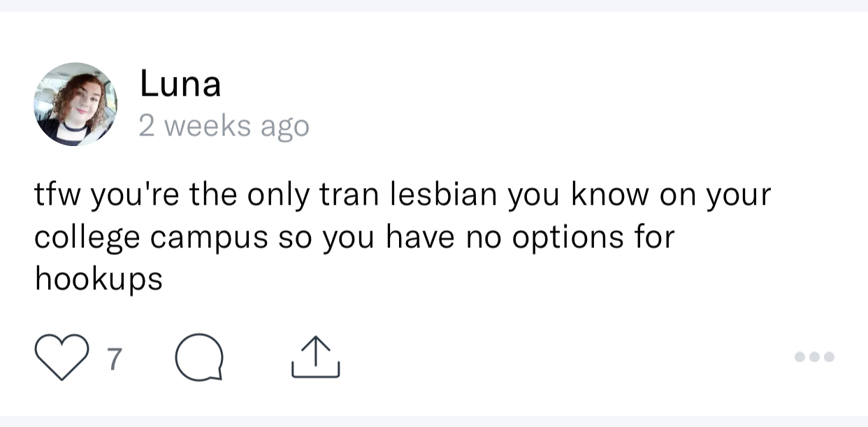
Task: Open the three-dot more options menu
Action: tap(814, 357)
